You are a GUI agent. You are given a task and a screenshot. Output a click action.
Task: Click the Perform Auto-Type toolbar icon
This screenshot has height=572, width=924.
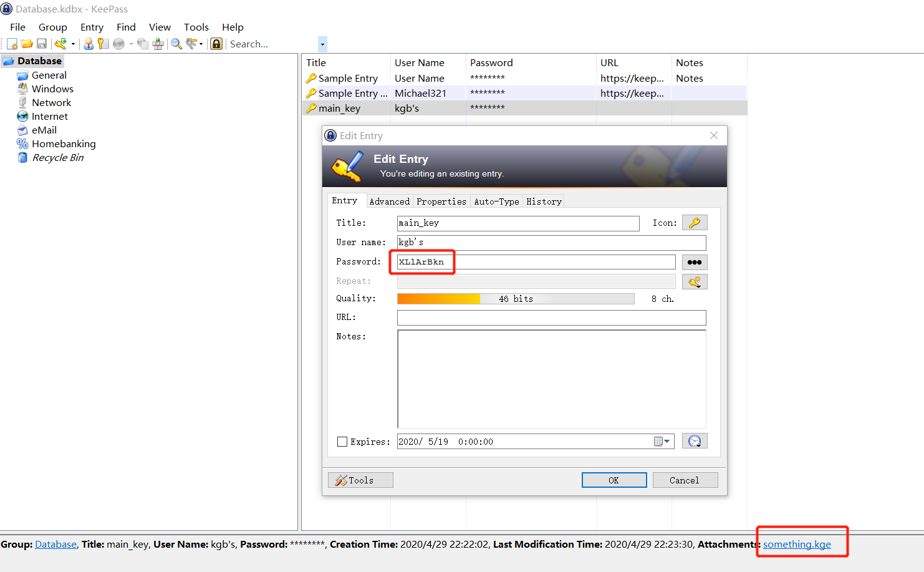[158, 44]
